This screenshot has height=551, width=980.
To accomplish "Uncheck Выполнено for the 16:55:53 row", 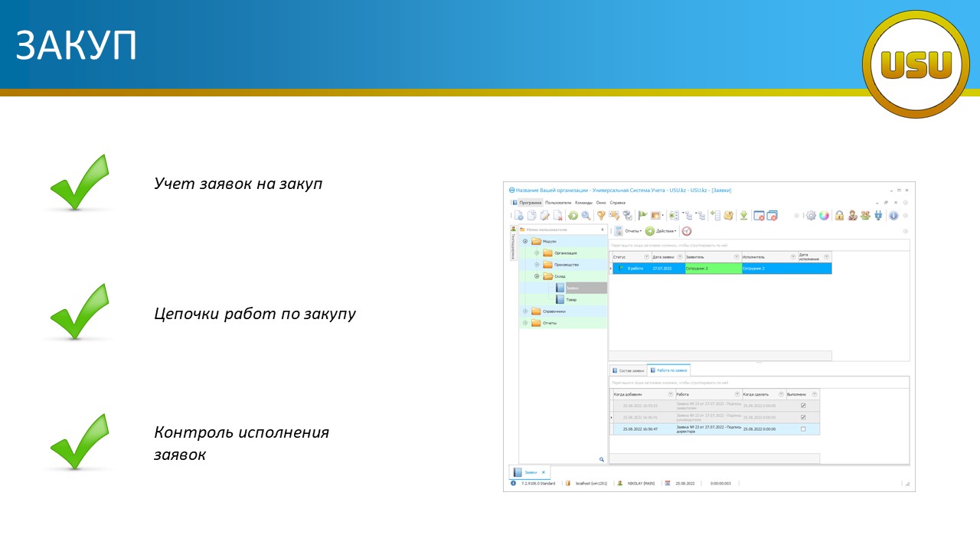I will [x=803, y=406].
